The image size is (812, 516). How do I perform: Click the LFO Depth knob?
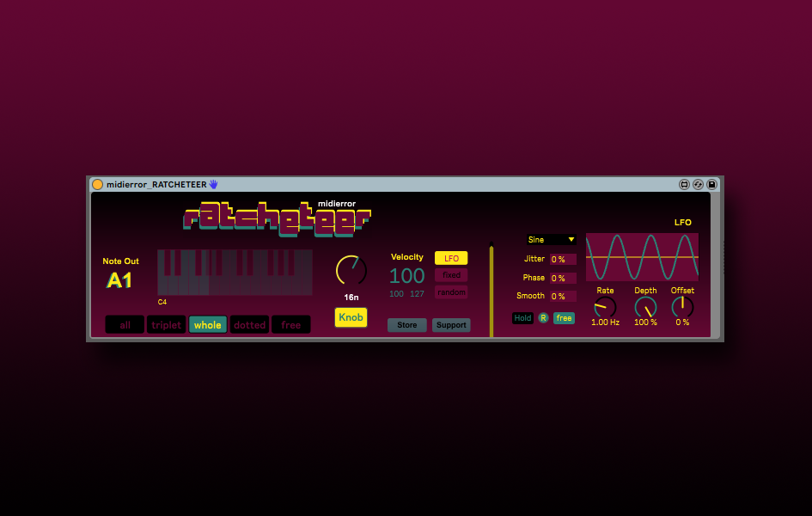[646, 307]
